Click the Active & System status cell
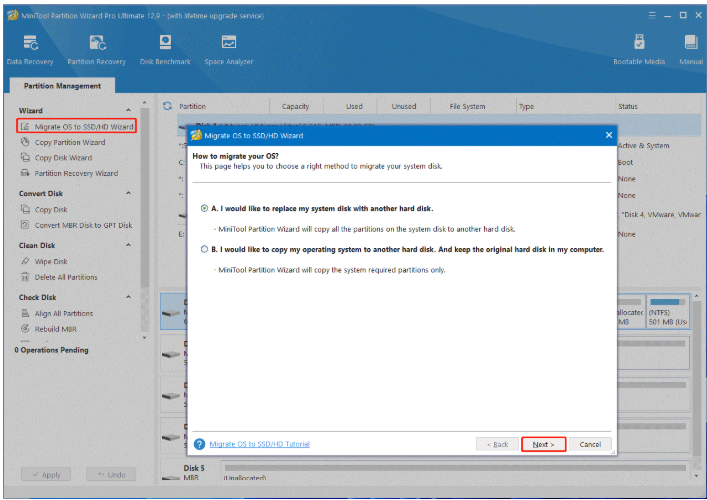 [643, 146]
